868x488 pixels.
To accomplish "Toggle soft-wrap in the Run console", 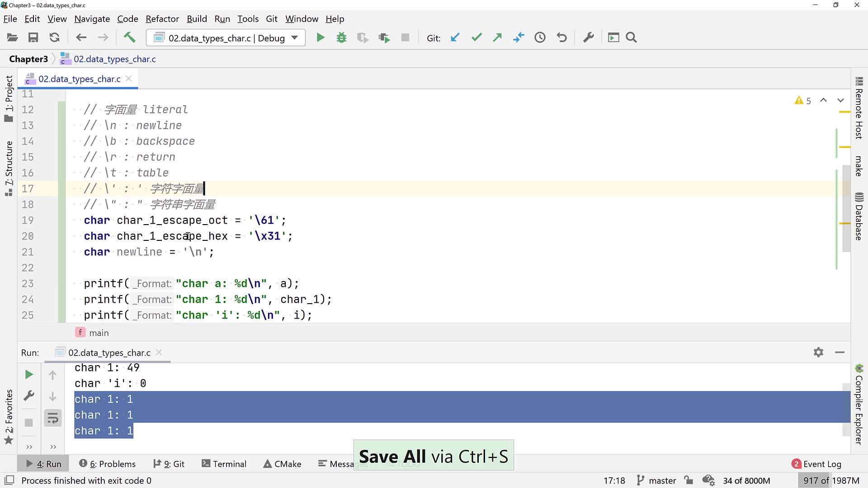I will pyautogui.click(x=52, y=418).
